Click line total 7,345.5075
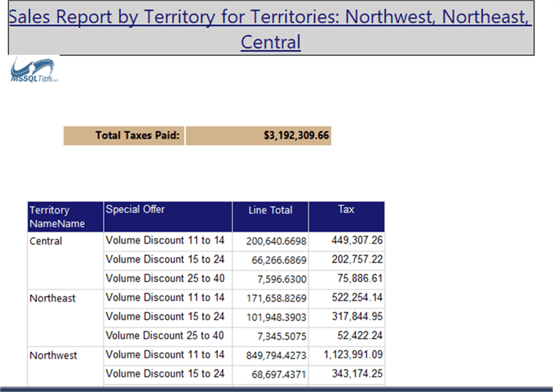Viewport: 553px width, 392px height. click(271, 337)
